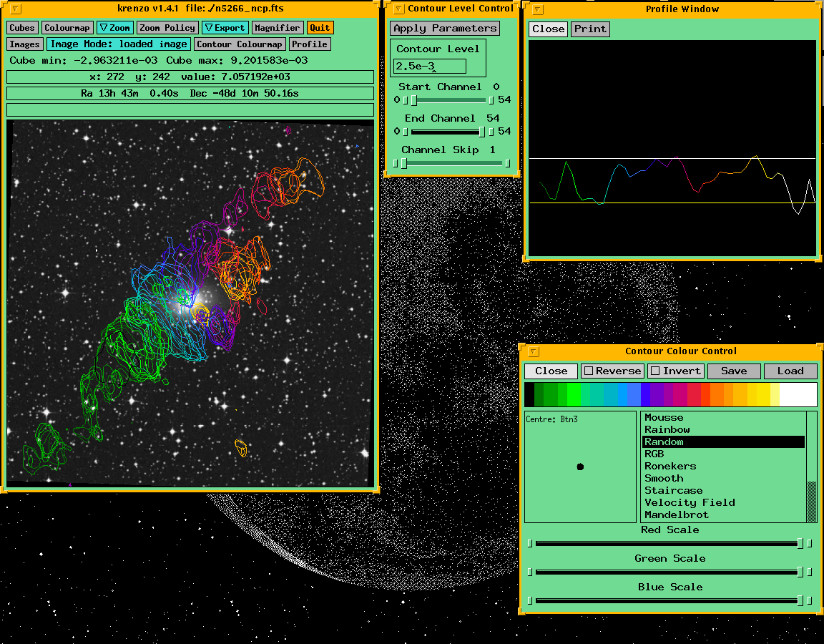This screenshot has height=644, width=824.
Task: Toggle the Invert checkbox
Action: (x=655, y=371)
